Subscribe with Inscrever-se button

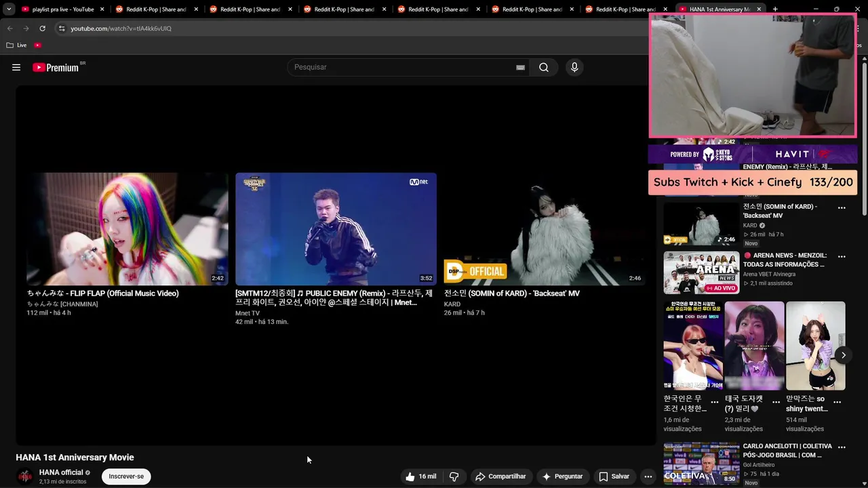click(126, 476)
